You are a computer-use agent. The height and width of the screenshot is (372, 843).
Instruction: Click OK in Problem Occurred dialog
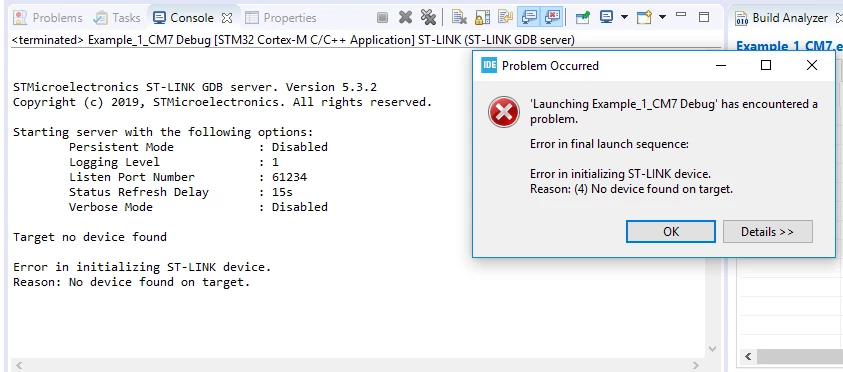point(670,232)
